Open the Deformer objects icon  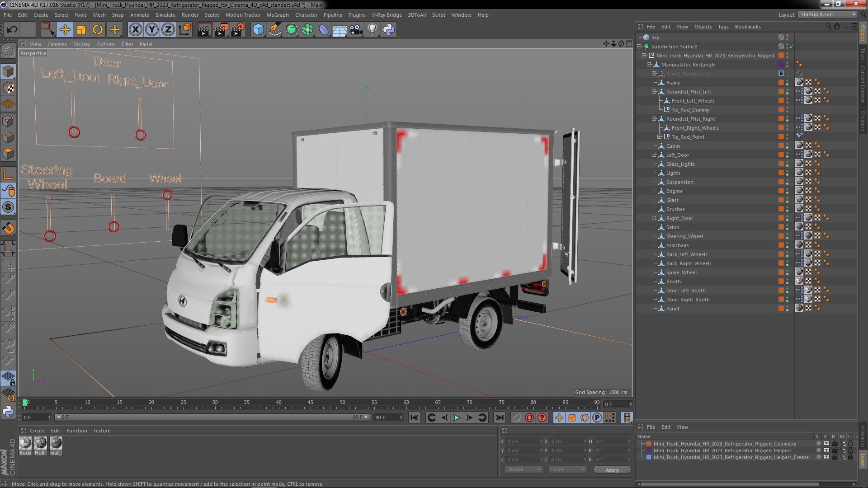coord(324,30)
